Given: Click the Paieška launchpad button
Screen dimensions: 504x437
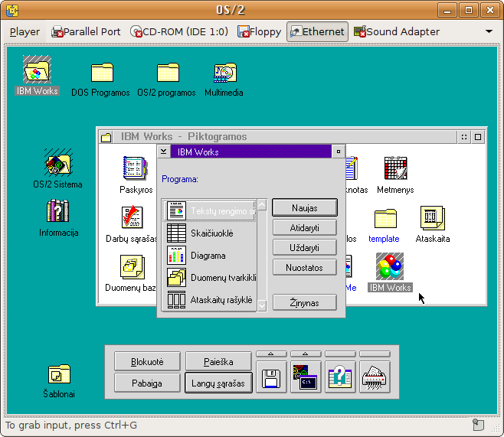Looking at the screenshot, I should click(x=218, y=362).
